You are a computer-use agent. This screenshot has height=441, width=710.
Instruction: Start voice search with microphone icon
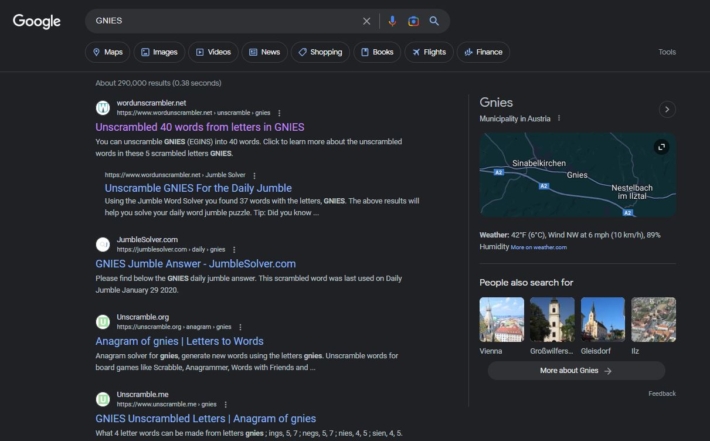392,21
